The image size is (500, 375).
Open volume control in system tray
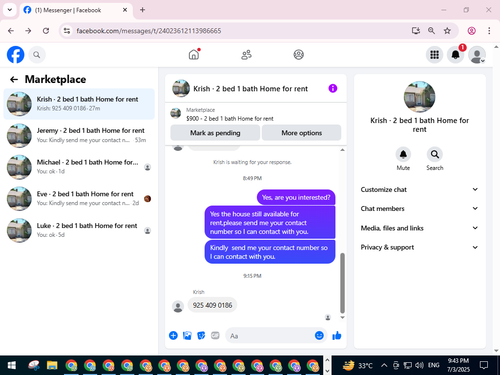(419, 366)
